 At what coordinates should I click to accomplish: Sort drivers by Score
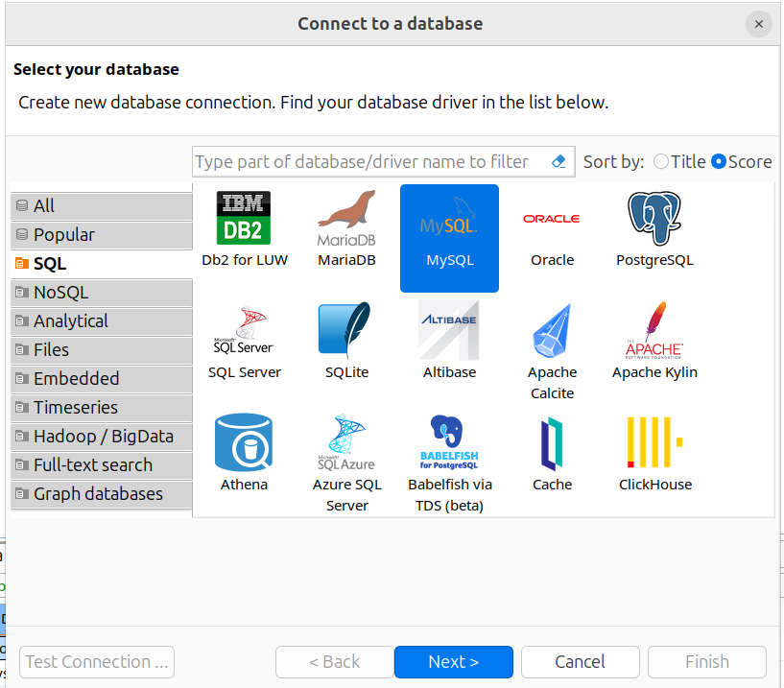pos(719,162)
